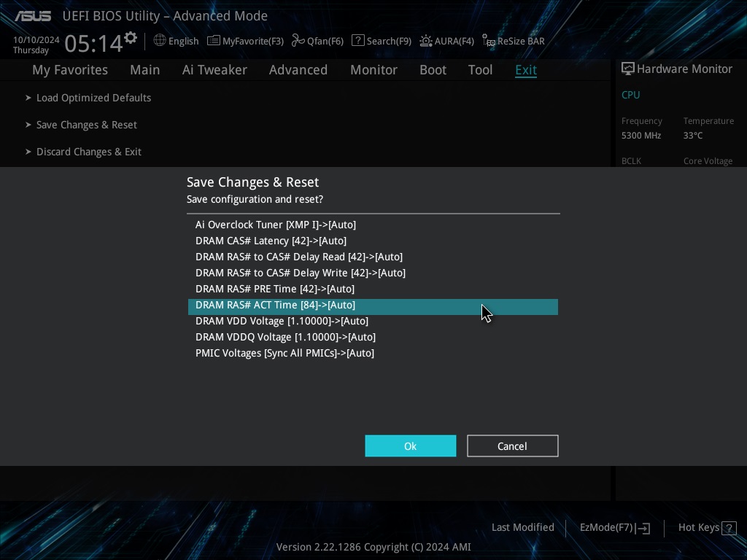
Task: Click the settings gear next to the clock
Action: 131,38
